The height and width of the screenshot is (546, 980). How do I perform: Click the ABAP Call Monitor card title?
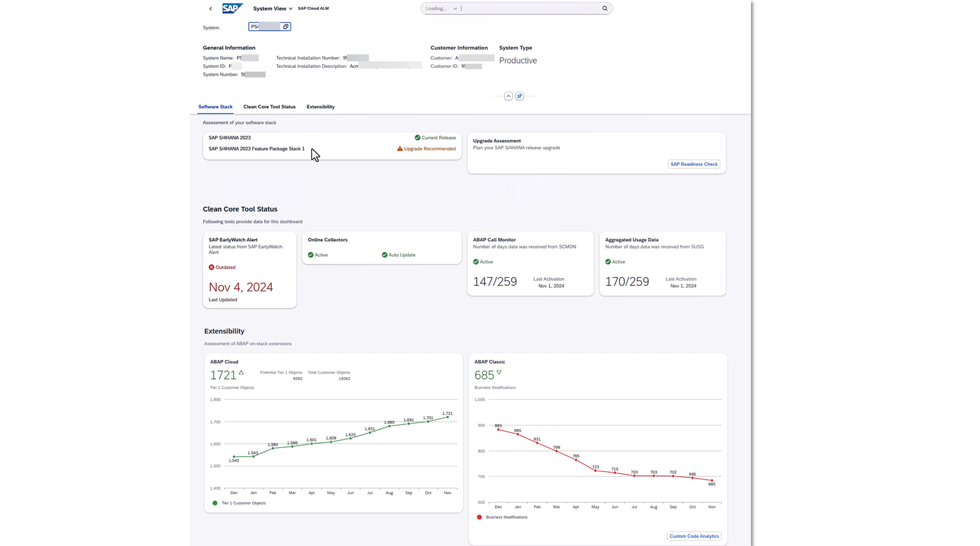[x=494, y=240]
